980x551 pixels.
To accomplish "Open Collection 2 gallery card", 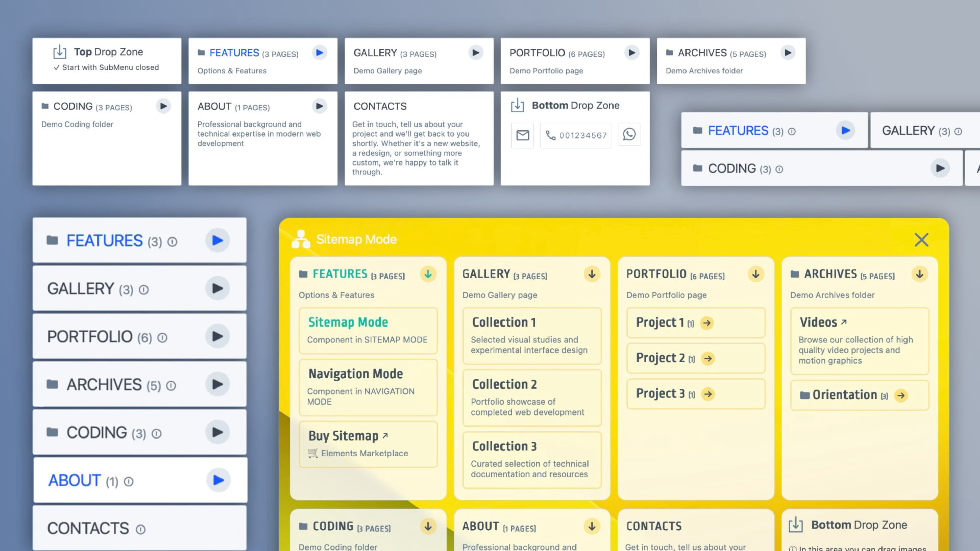I will coord(532,398).
